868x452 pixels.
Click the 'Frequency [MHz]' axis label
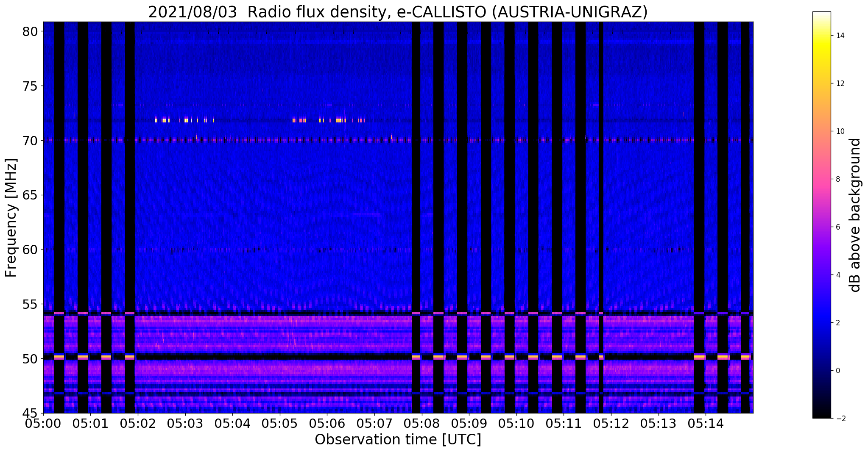tap(11, 218)
